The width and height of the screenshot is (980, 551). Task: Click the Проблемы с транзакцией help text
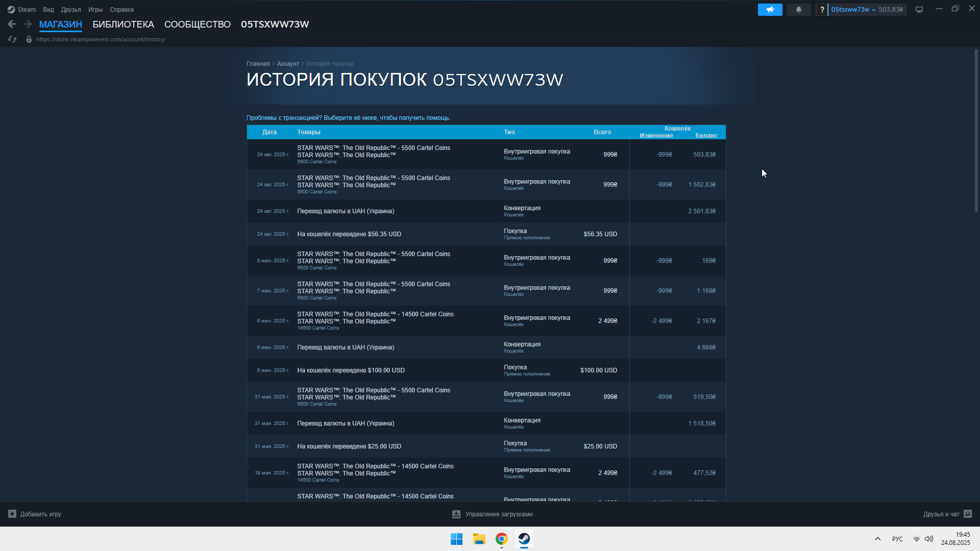(x=349, y=118)
